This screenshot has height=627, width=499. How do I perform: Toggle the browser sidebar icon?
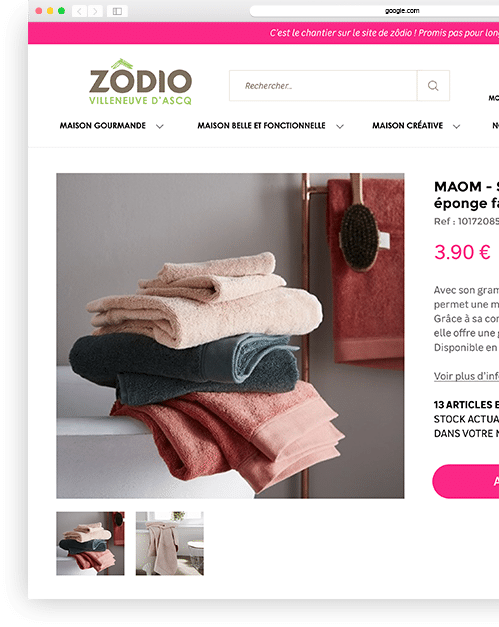tap(117, 11)
